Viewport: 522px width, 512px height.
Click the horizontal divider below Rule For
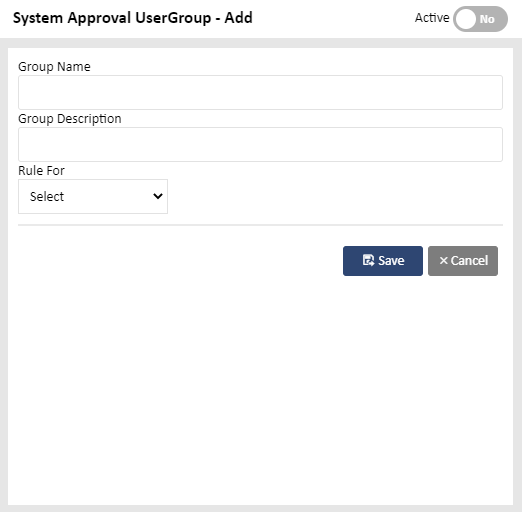pos(260,225)
